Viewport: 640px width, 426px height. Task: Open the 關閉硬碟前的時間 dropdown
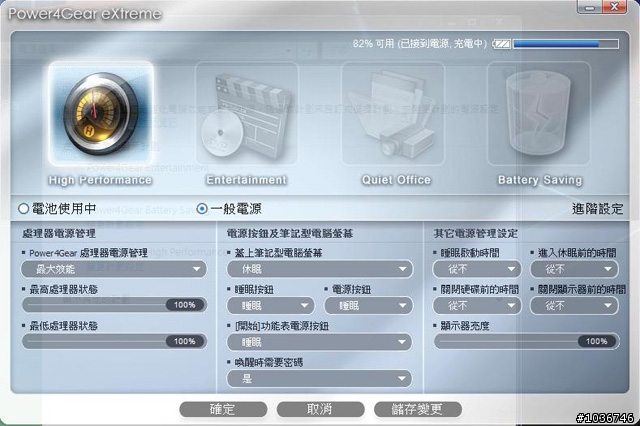[x=477, y=306]
